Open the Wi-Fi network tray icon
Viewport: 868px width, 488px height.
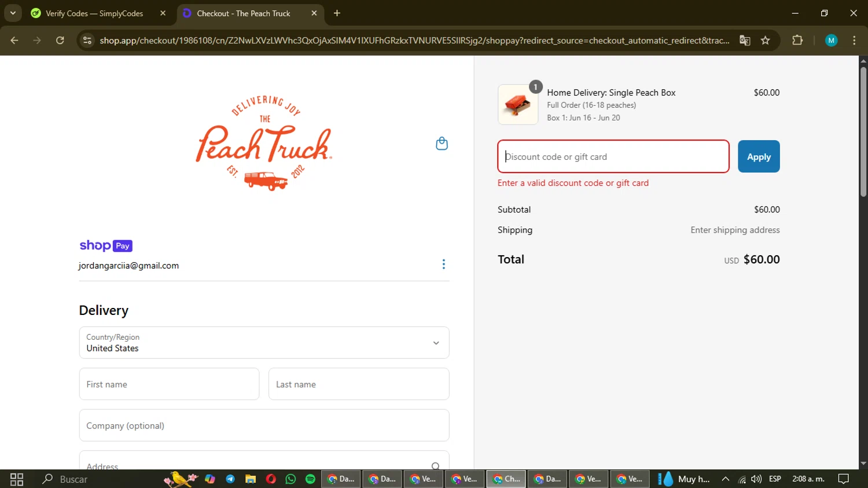[742, 479]
